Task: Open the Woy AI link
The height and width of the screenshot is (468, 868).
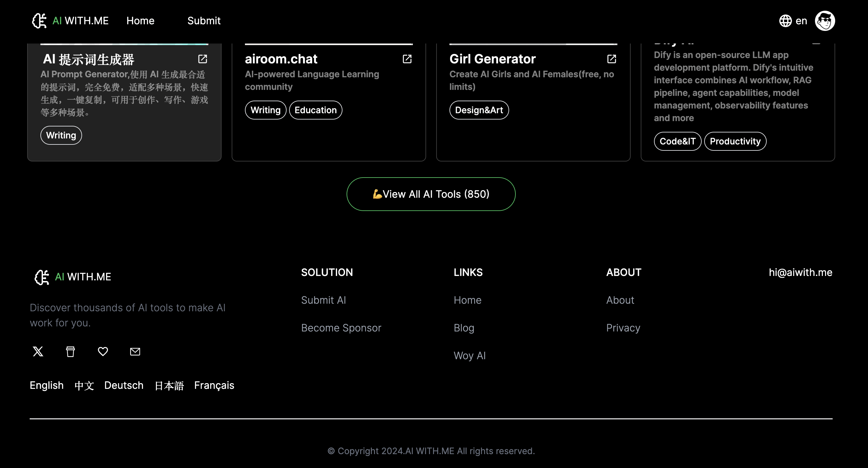Action: [469, 355]
